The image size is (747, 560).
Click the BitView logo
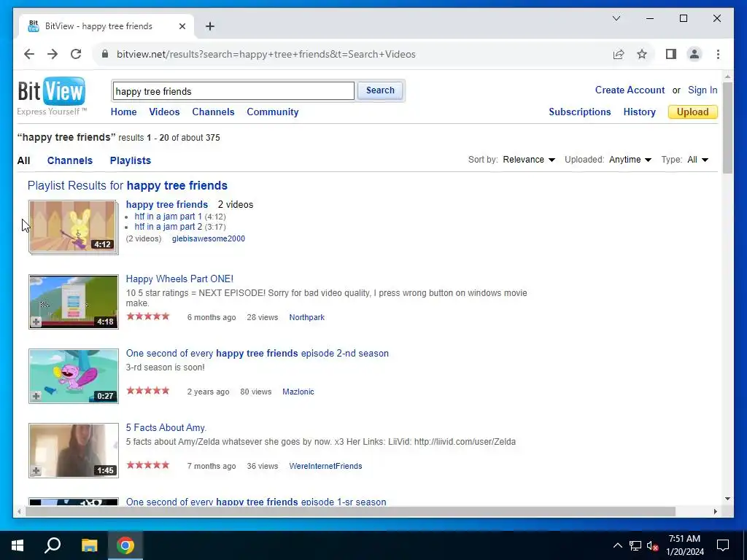[x=52, y=91]
